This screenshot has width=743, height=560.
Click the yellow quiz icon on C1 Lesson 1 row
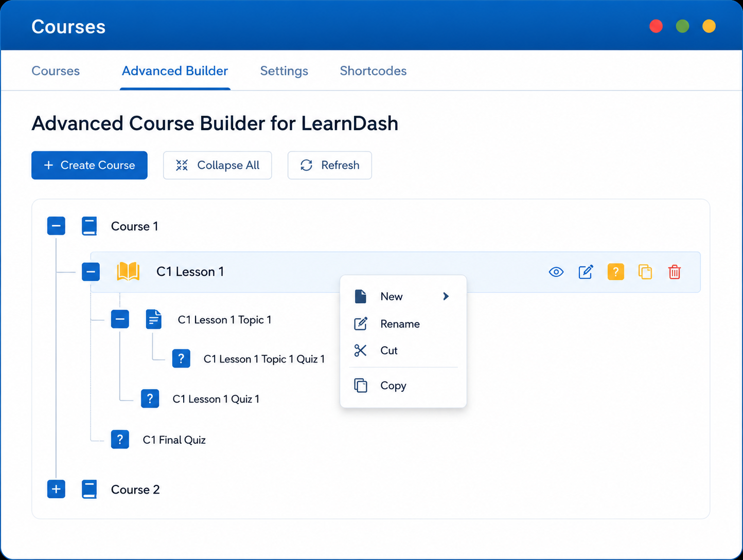[x=616, y=272]
